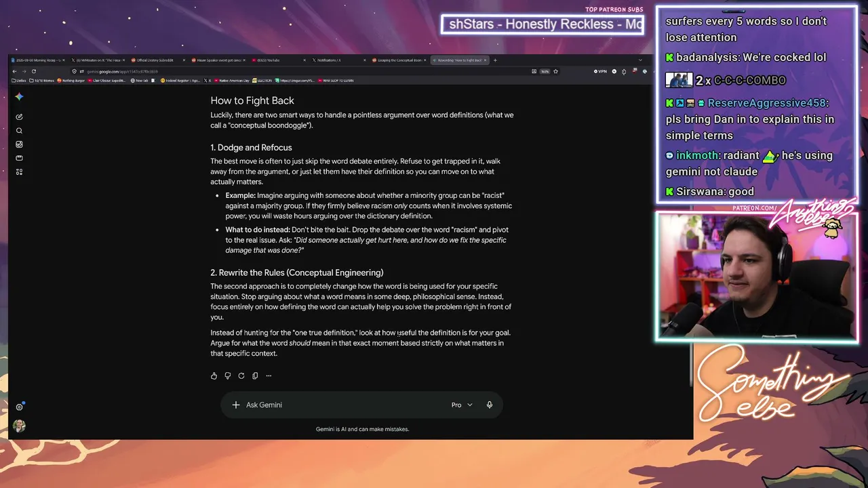Open the sidebar image library icon

19,144
